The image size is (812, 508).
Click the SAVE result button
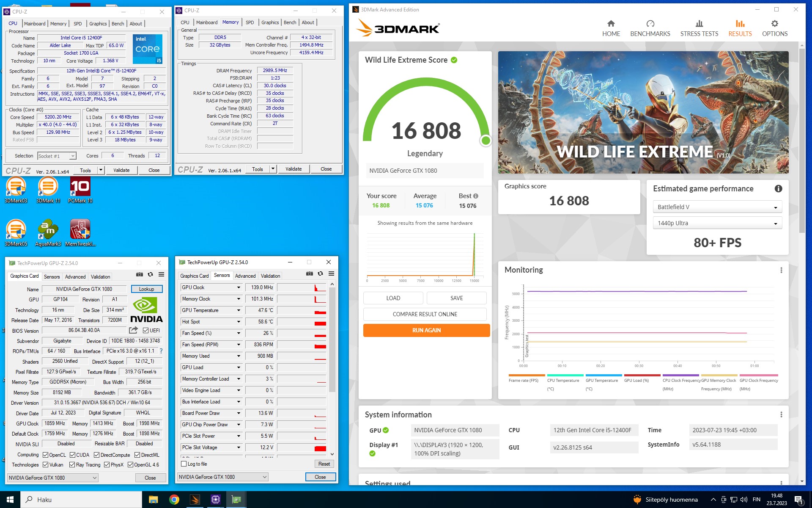456,298
